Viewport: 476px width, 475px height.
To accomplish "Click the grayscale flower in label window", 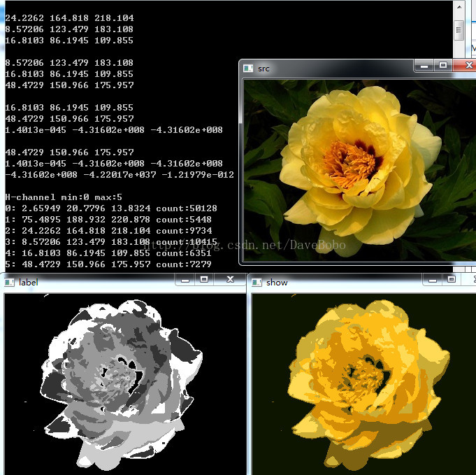I will [x=122, y=385].
